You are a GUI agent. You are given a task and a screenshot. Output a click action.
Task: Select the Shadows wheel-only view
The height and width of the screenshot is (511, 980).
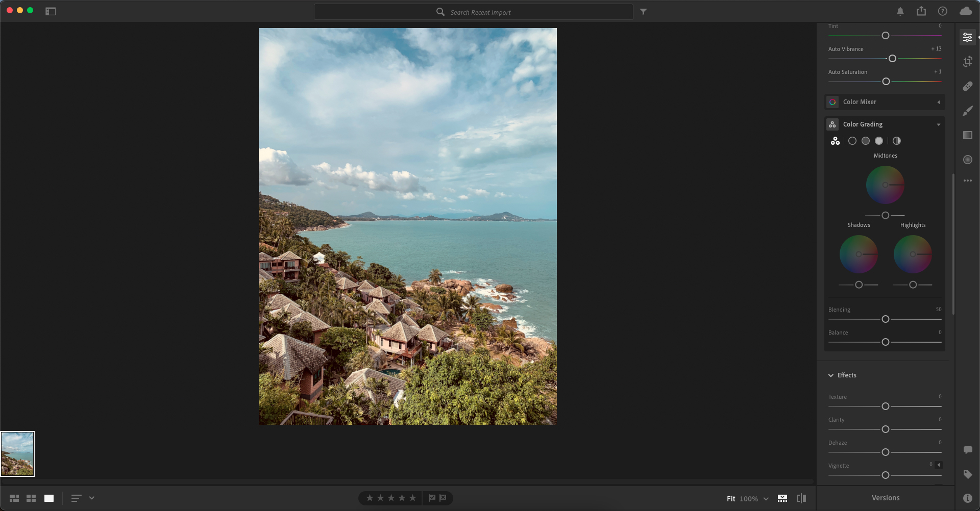coord(852,141)
